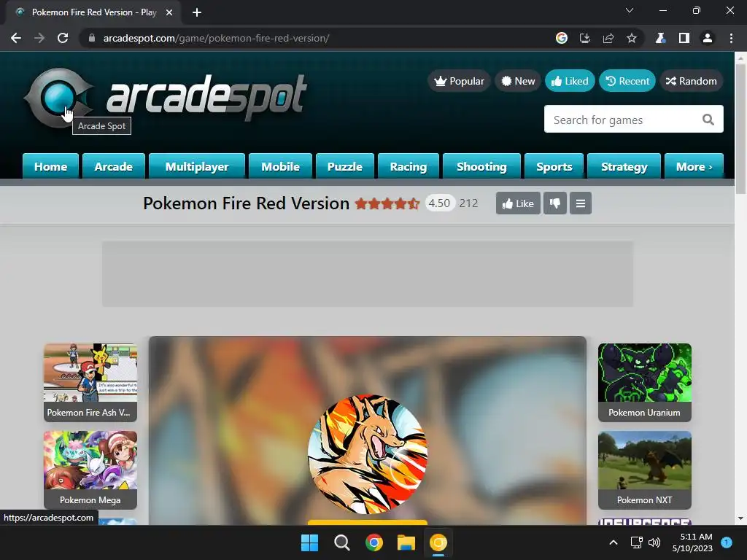The image size is (747, 560).
Task: Open the Mobile category
Action: pyautogui.click(x=280, y=167)
